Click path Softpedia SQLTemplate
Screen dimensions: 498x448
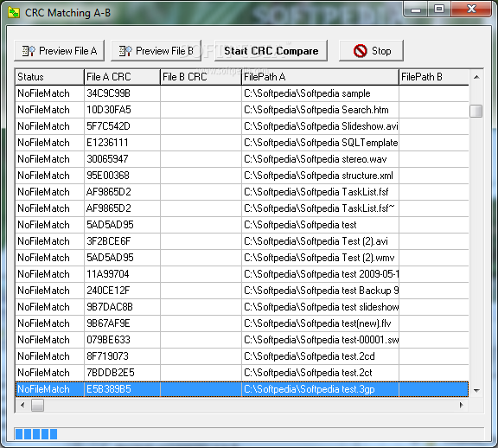pos(321,143)
